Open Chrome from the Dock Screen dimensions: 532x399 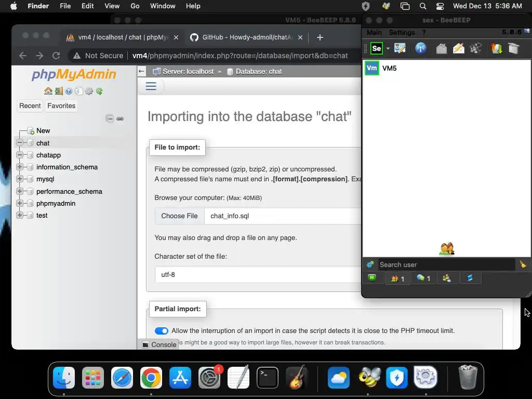151,377
